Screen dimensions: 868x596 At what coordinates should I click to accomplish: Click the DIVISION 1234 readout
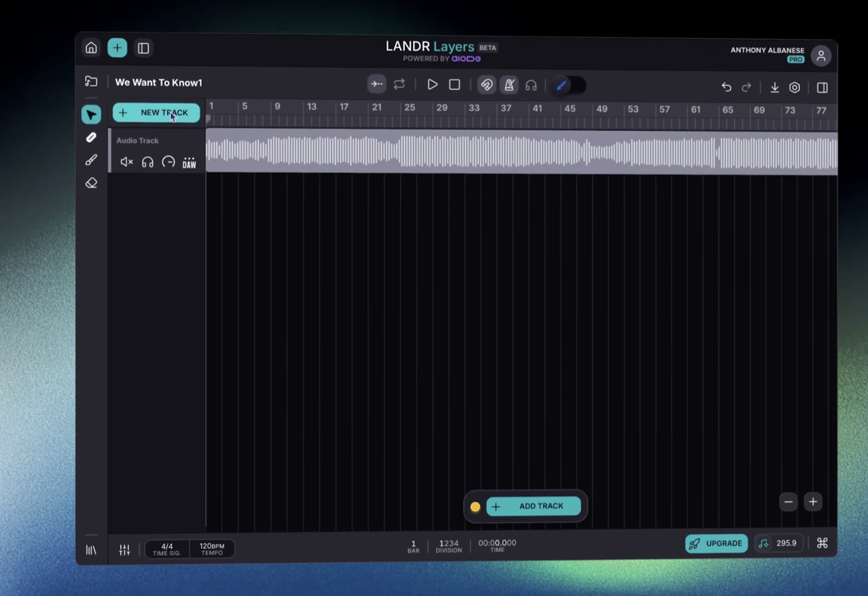448,546
